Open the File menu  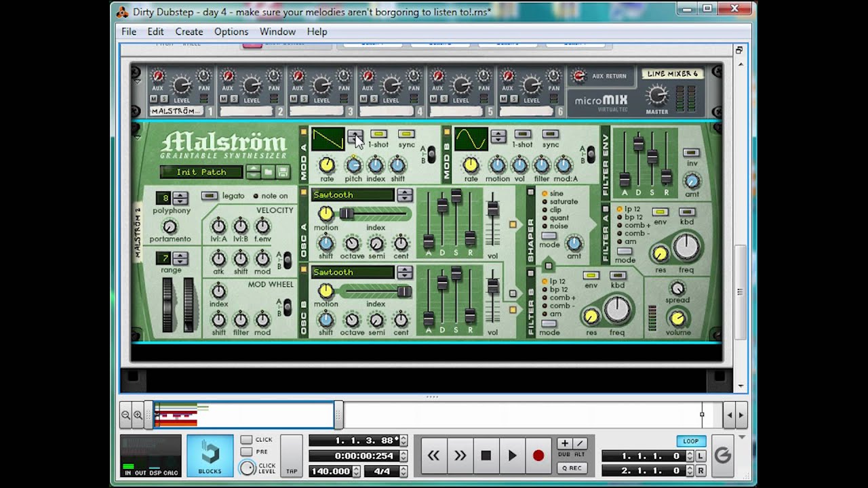(x=129, y=32)
